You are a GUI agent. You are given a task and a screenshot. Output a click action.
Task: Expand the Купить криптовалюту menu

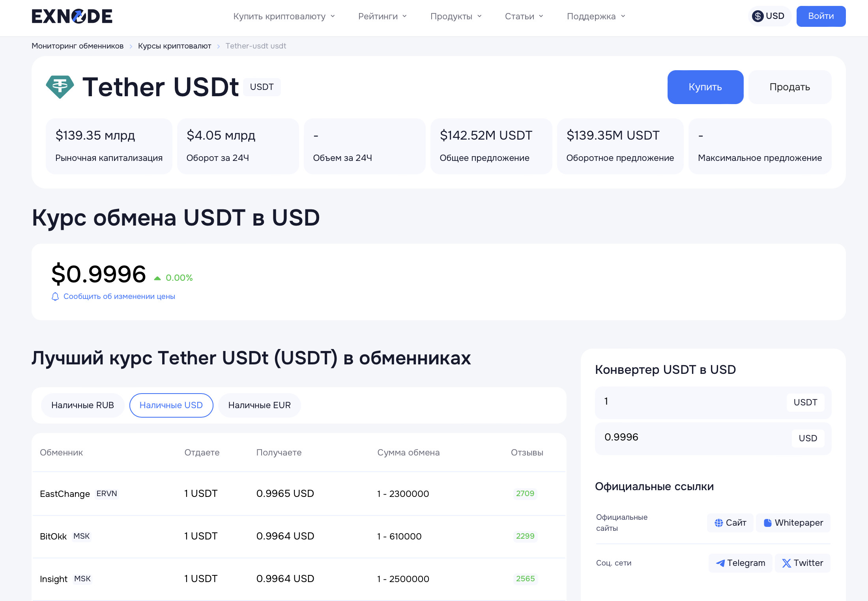click(x=284, y=17)
